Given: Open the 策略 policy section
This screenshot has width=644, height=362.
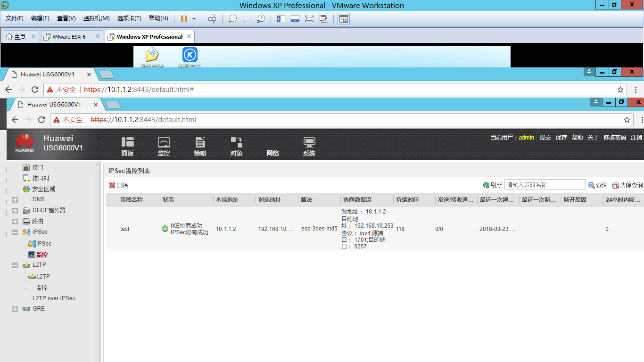Looking at the screenshot, I should click(200, 147).
